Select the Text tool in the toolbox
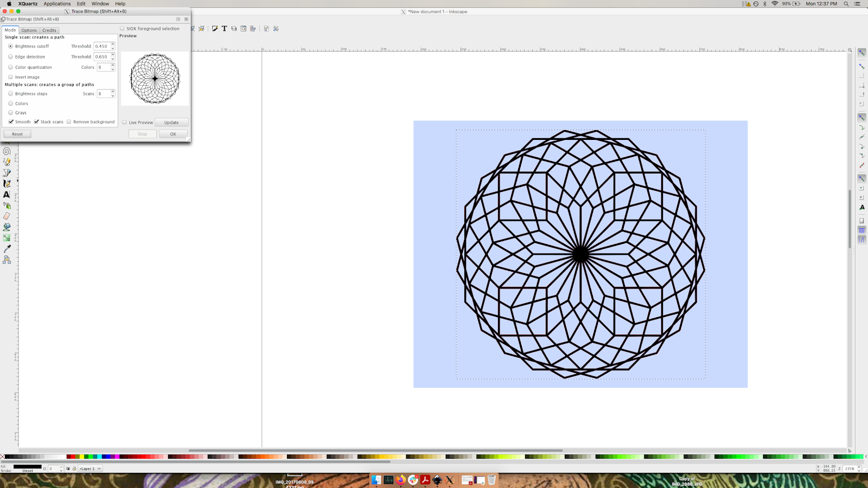This screenshot has height=488, width=868. click(x=7, y=194)
